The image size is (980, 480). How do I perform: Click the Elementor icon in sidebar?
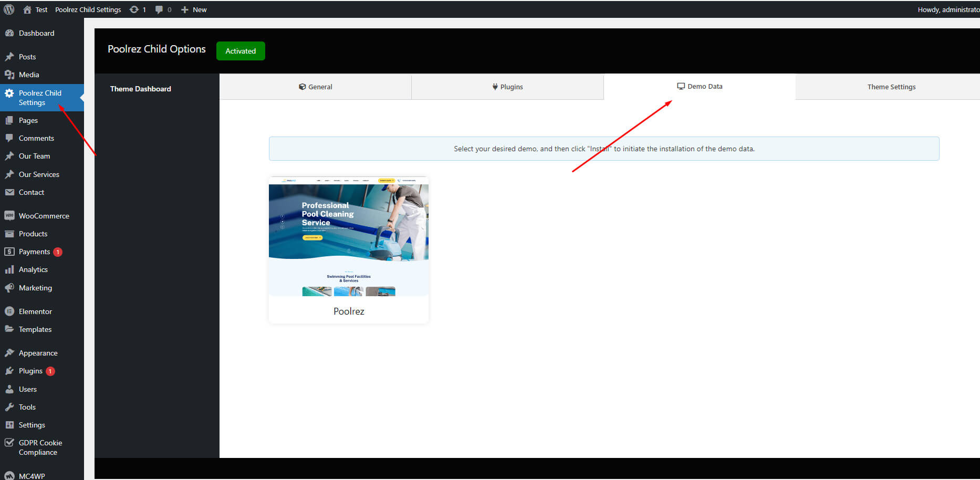9,311
